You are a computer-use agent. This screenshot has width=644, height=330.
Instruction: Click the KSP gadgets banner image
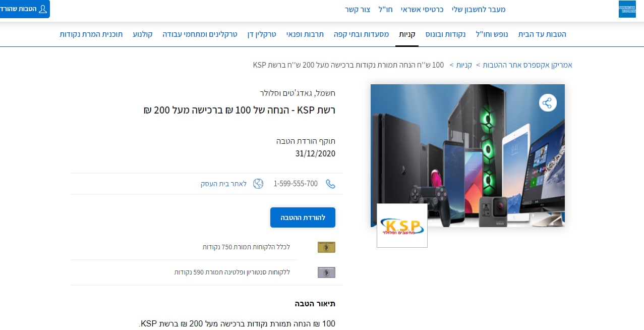point(467,155)
